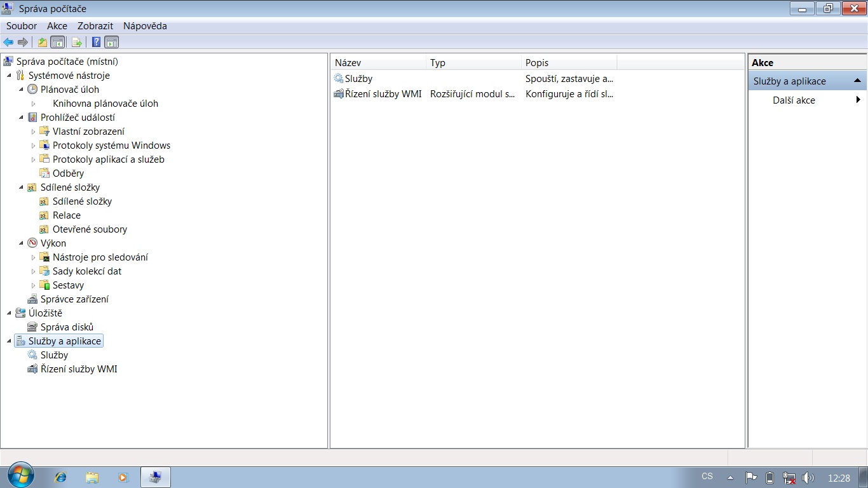Expand Protokoly aplikací a služeb
Image resolution: width=868 pixels, height=488 pixels.
tap(33, 159)
